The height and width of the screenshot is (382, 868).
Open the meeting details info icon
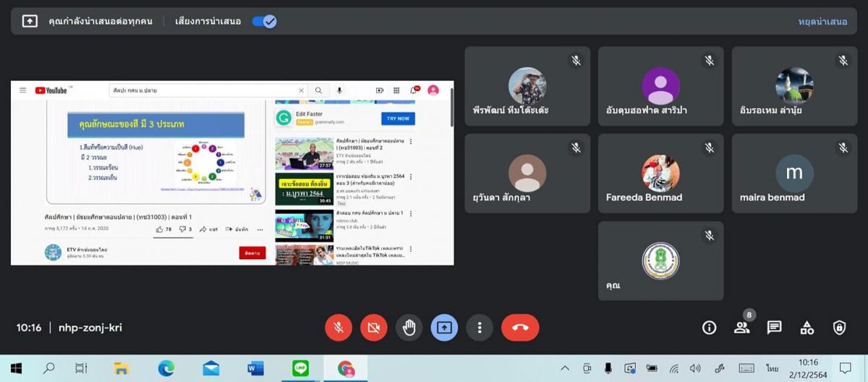coord(709,328)
